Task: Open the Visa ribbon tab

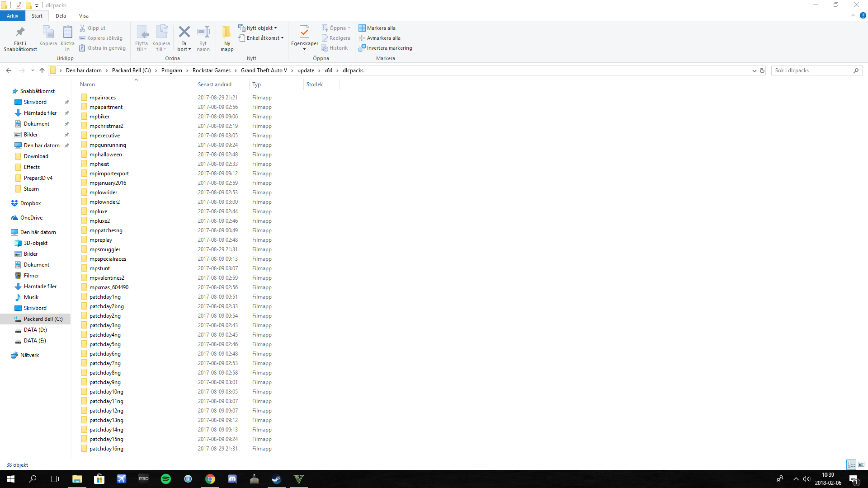Action: tap(84, 16)
